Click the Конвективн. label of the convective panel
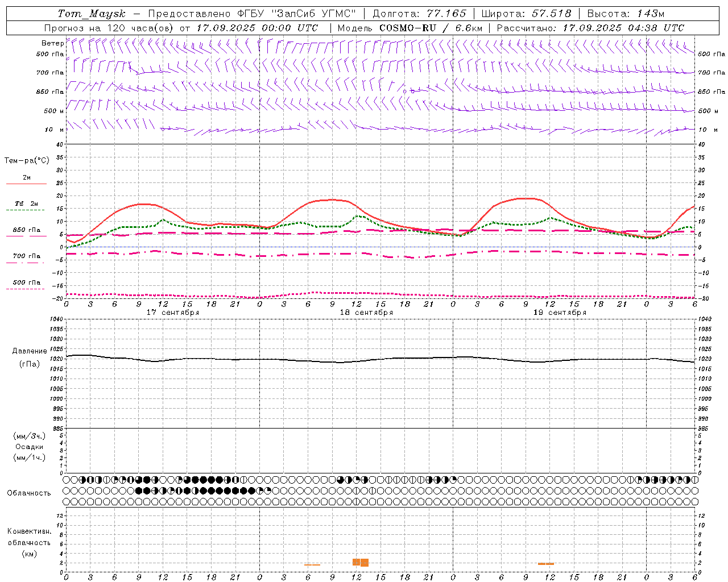 (30, 531)
